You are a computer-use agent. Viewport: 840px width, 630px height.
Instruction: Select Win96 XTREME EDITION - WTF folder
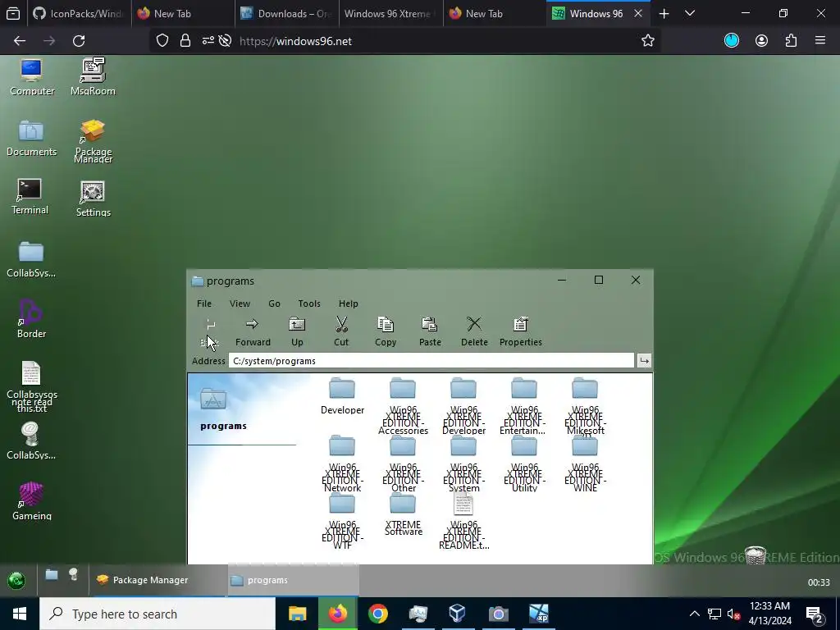tap(342, 521)
